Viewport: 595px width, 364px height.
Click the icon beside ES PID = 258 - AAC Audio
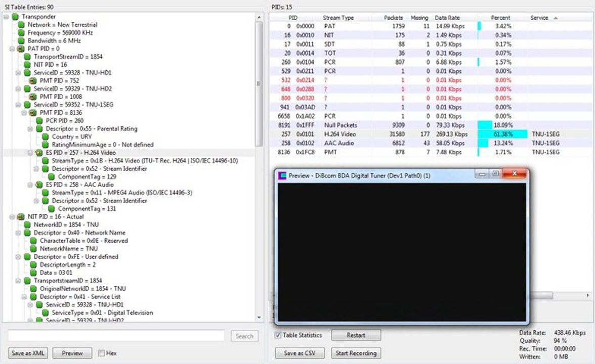pyautogui.click(x=39, y=185)
